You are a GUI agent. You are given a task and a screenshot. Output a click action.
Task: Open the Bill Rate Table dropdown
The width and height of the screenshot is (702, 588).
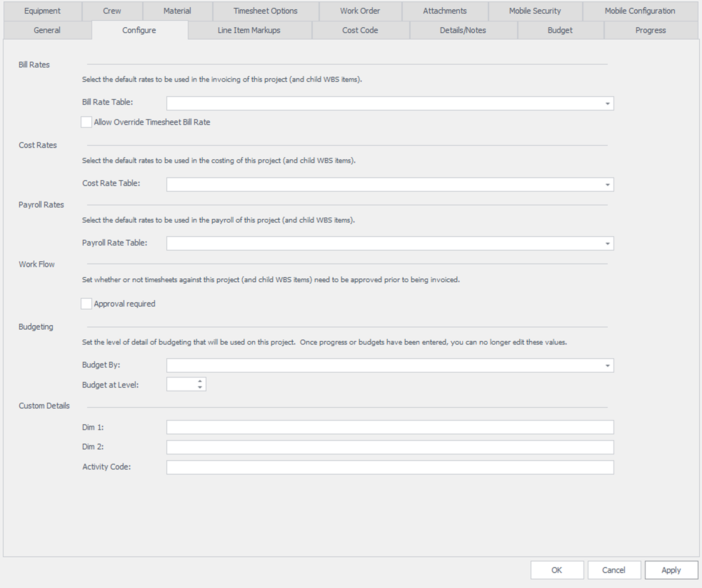(607, 104)
